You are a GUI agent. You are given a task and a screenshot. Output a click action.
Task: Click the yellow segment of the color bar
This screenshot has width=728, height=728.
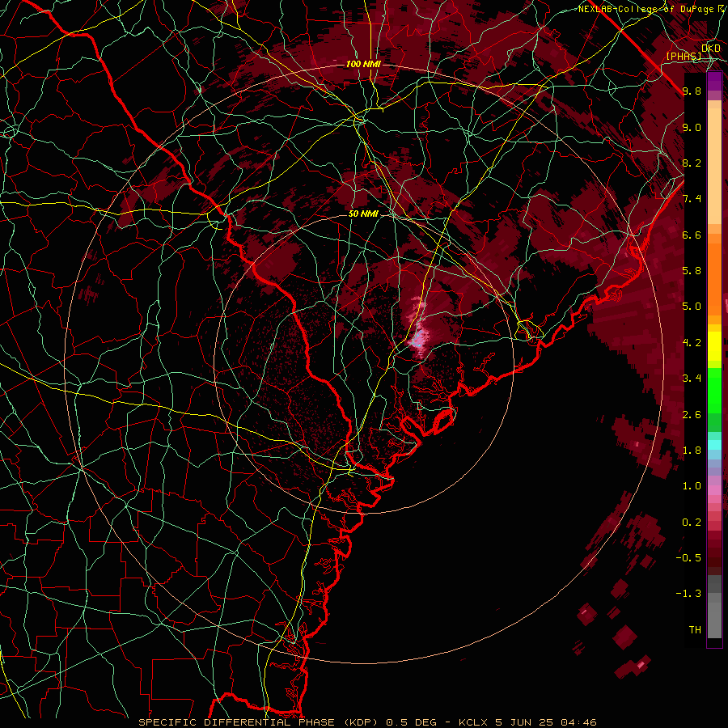pos(714,346)
